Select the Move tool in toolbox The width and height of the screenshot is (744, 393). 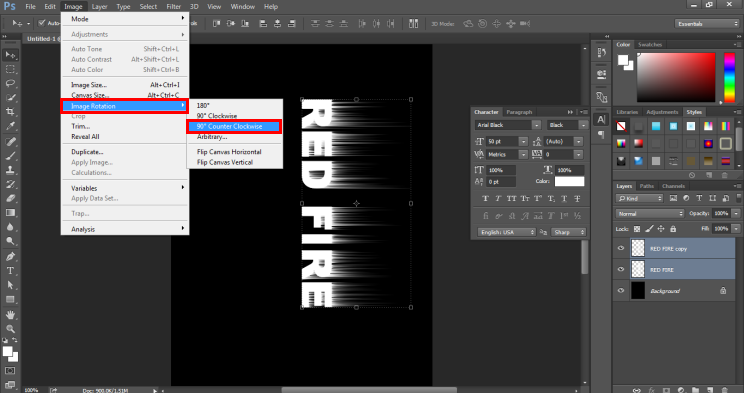(x=10, y=55)
